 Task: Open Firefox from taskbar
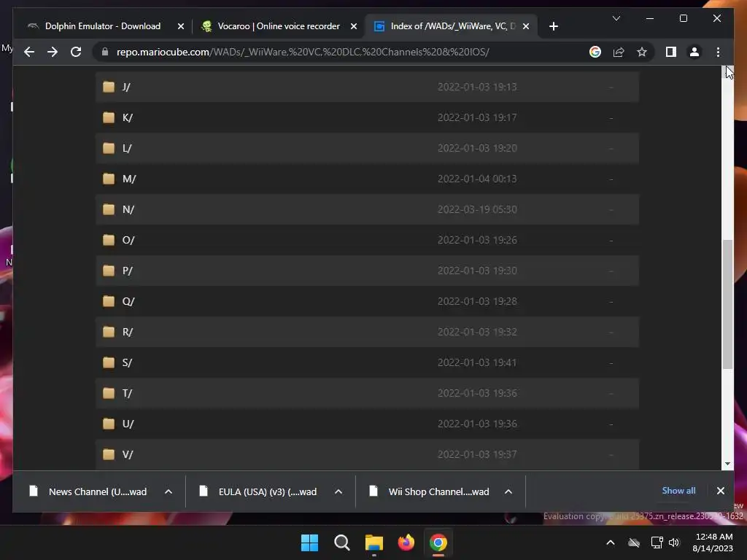pos(406,542)
